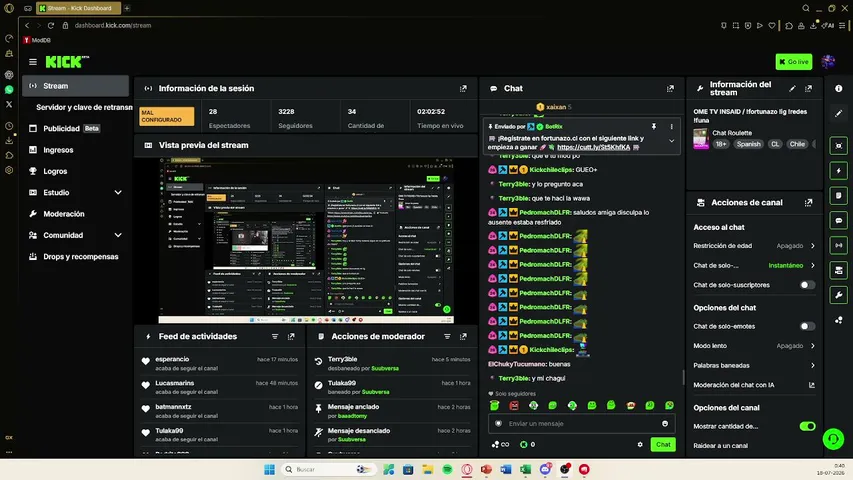The image size is (853, 480).
Task: Open Excel from the taskbar
Action: [x=526, y=469]
